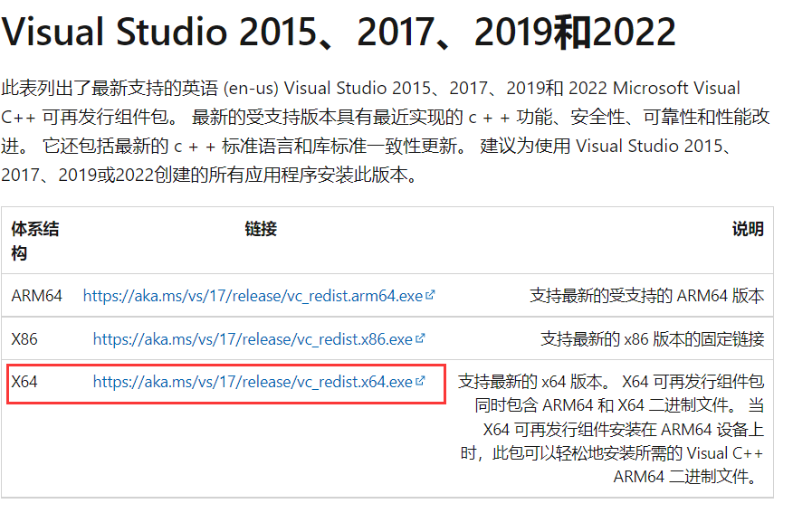Click the 体系结构 column header

pos(35,242)
